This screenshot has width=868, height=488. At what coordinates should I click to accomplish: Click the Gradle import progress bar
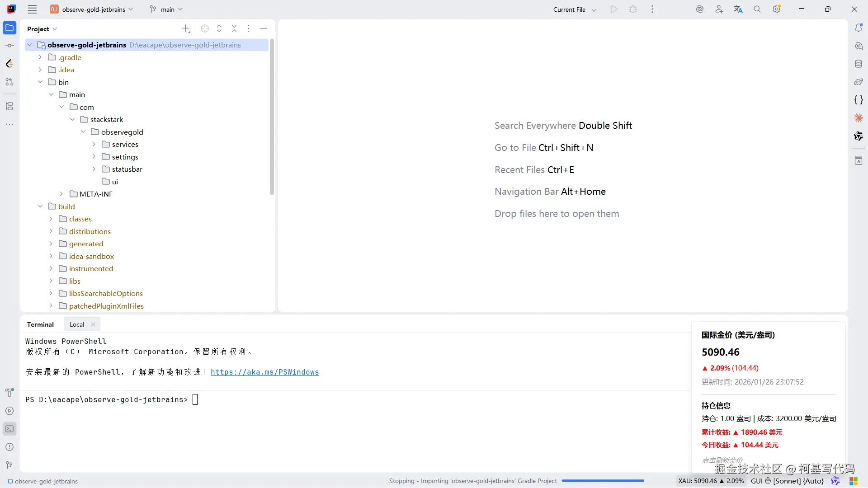pos(603,481)
